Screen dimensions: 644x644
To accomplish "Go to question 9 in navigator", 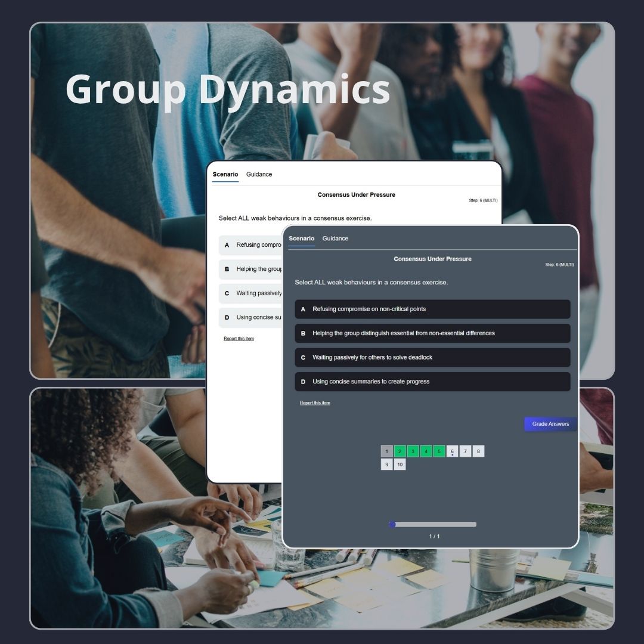I will [387, 465].
